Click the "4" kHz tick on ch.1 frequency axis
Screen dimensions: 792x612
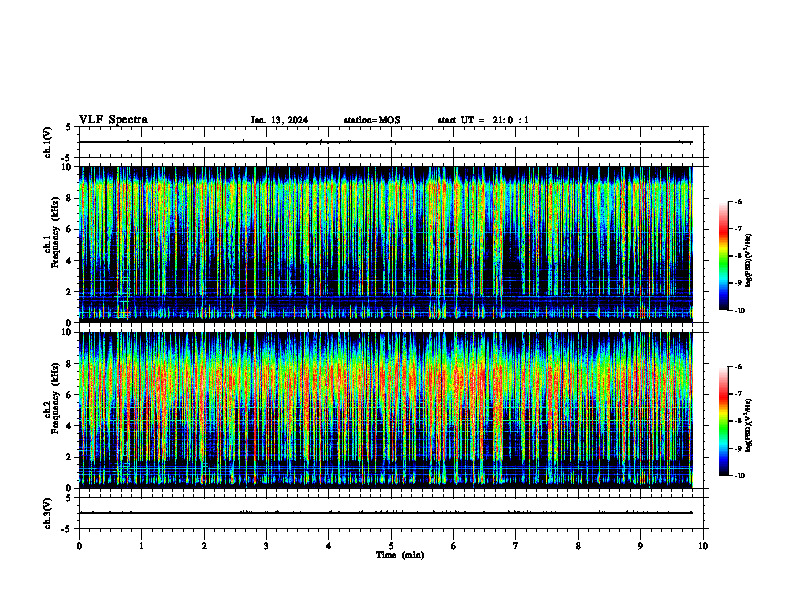point(70,261)
